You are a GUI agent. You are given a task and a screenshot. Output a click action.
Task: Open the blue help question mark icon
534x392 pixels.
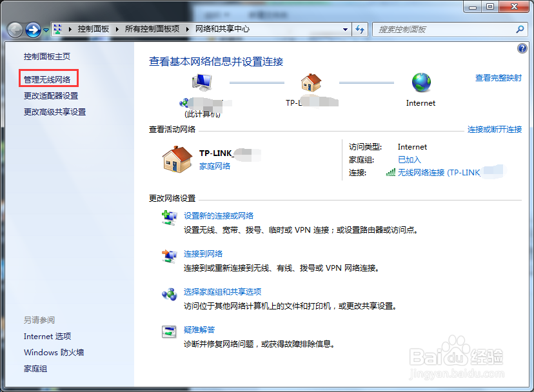(x=522, y=48)
